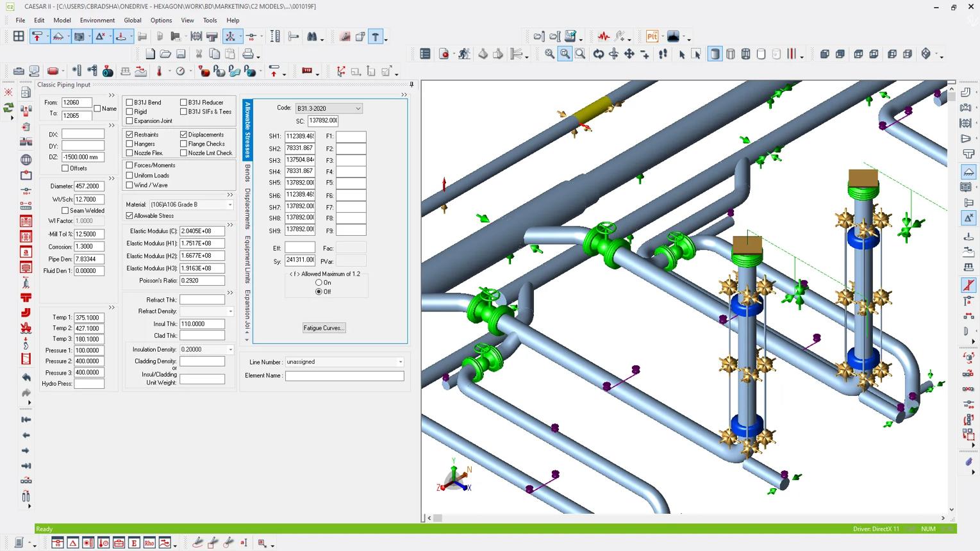This screenshot has width=980, height=551.
Task: Click the Open folder icon
Action: (165, 54)
